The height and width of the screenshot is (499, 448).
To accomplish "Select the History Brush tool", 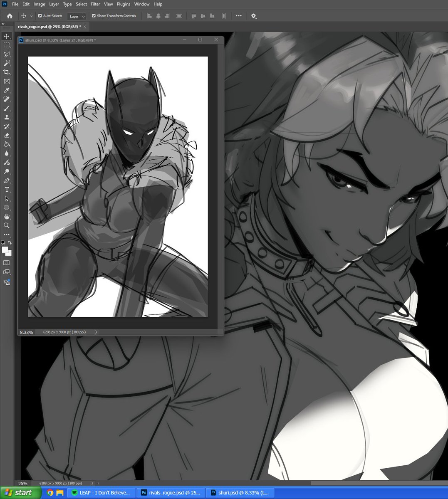I will [7, 126].
